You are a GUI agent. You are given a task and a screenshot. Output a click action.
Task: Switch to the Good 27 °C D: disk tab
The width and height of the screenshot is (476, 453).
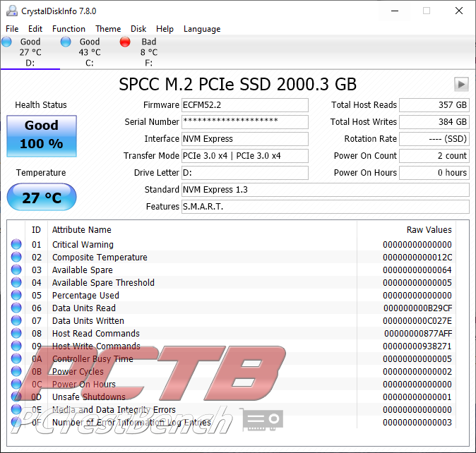(x=30, y=52)
